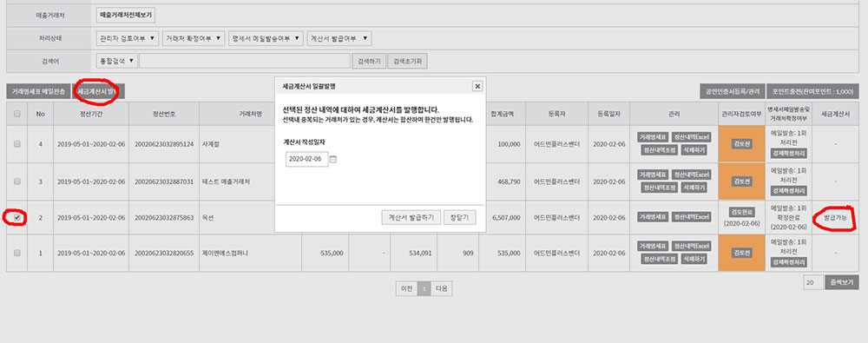Viewport: 868px width, 343px height.
Task: Click the 제이엔에스컴퍼니 vendor name
Action: coord(226,254)
